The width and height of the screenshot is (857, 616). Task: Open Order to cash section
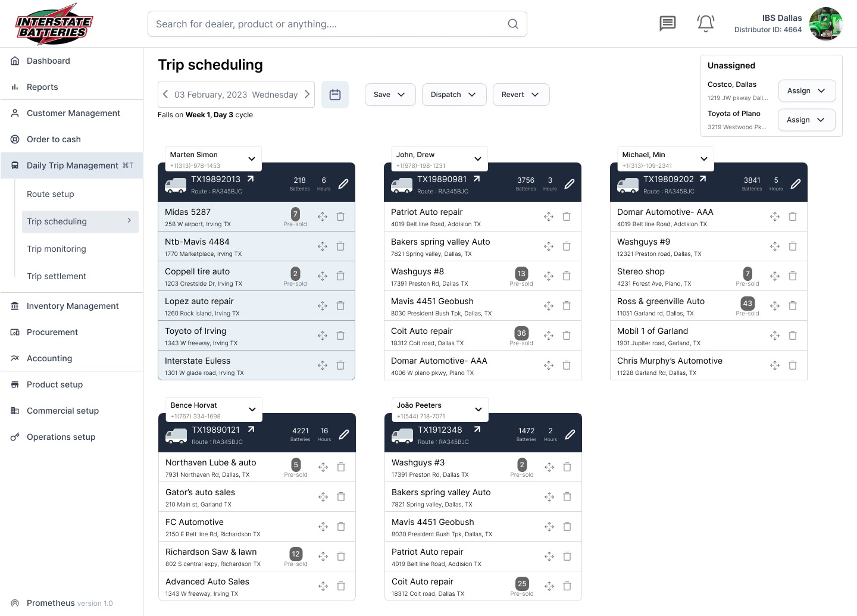click(x=71, y=139)
